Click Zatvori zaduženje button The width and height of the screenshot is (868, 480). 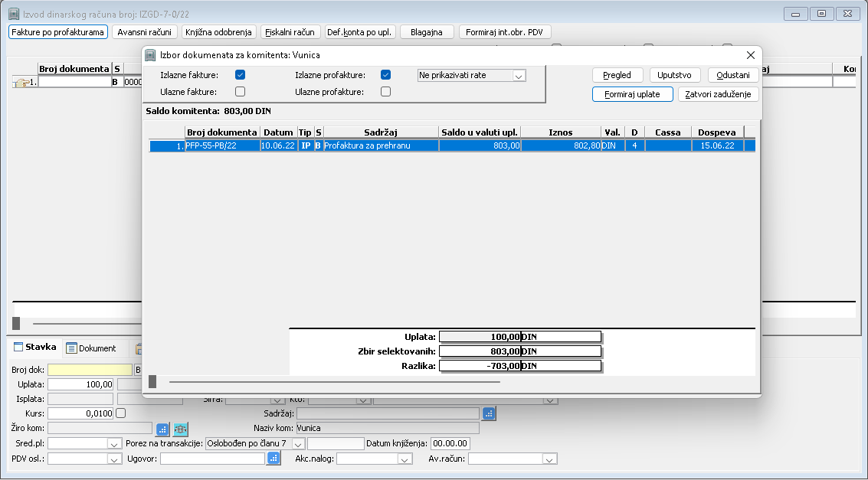point(718,95)
